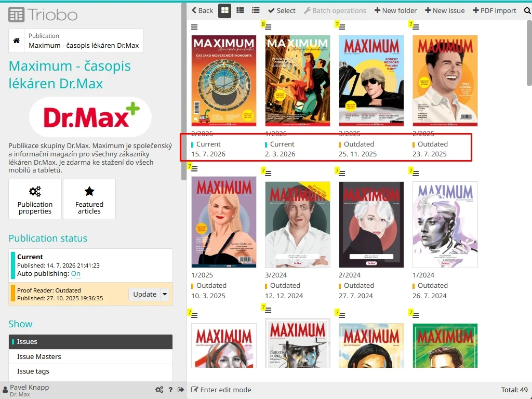This screenshot has height=399, width=532.
Task: Select Issues in Show list
Action: (x=90, y=342)
